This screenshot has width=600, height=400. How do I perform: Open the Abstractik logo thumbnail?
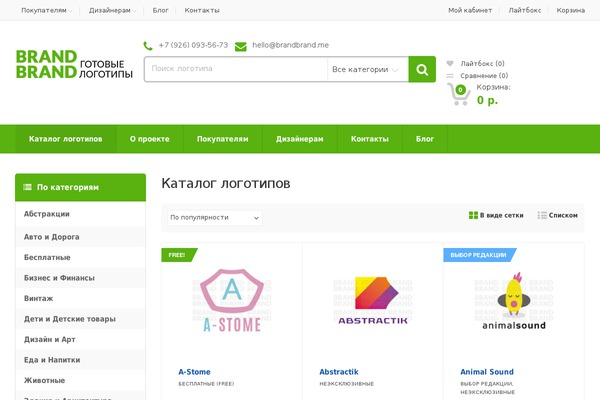pos(373,300)
